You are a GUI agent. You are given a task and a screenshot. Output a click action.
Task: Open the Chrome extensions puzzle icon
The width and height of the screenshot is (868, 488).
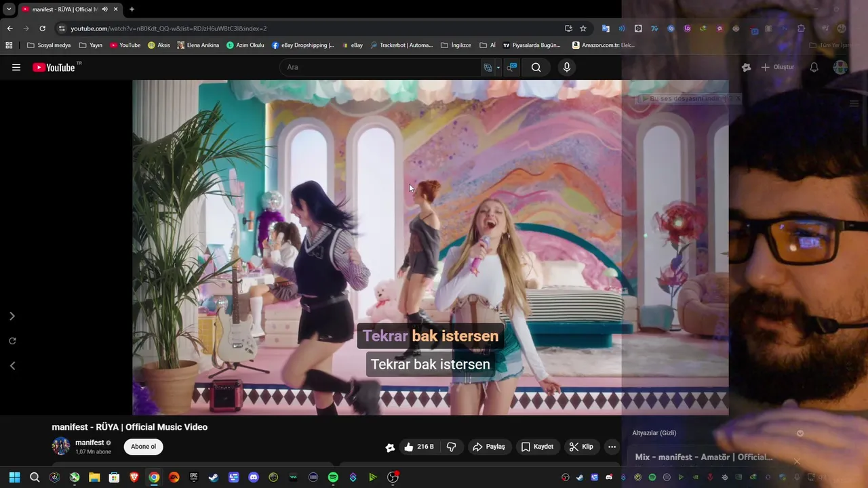tap(802, 28)
